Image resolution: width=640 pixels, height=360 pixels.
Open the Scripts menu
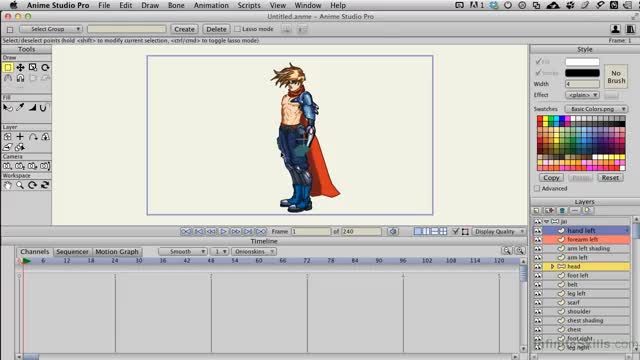coord(249,5)
